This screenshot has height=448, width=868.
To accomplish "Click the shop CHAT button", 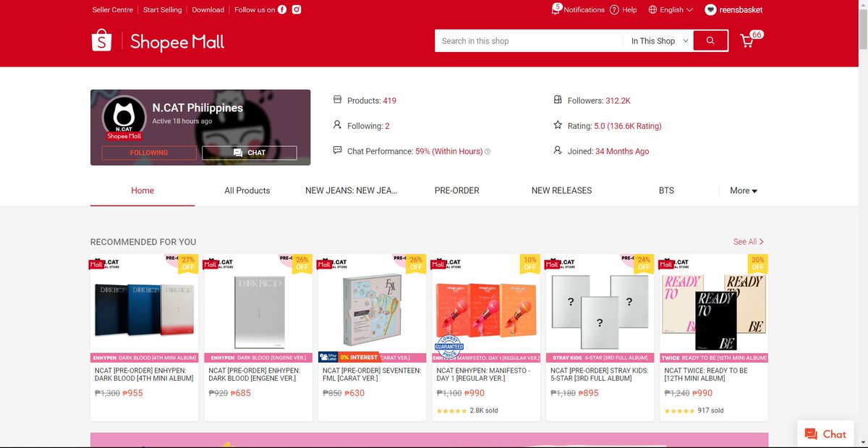I will coord(250,153).
